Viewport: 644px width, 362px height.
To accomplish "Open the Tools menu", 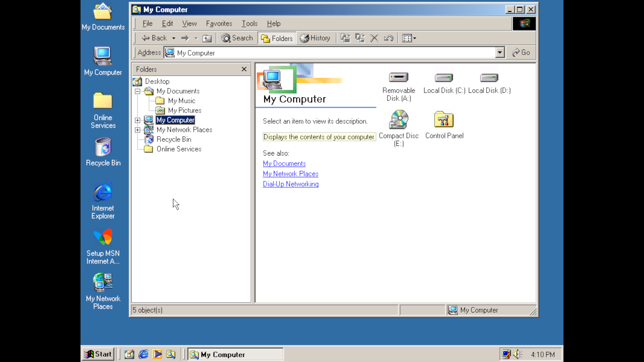I will (x=250, y=23).
